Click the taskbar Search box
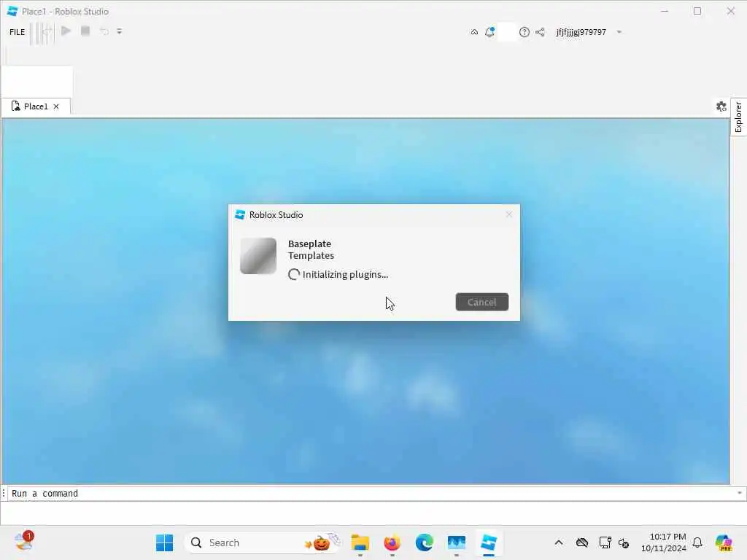This screenshot has width=747, height=560. click(263, 542)
